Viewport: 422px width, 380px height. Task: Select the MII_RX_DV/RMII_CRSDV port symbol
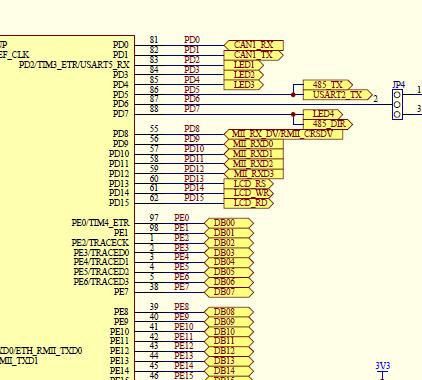tap(283, 134)
